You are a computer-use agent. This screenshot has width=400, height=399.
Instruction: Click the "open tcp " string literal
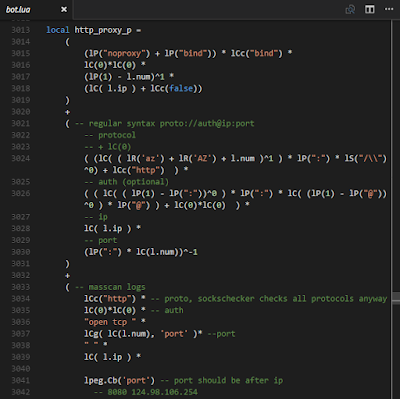(x=110, y=322)
